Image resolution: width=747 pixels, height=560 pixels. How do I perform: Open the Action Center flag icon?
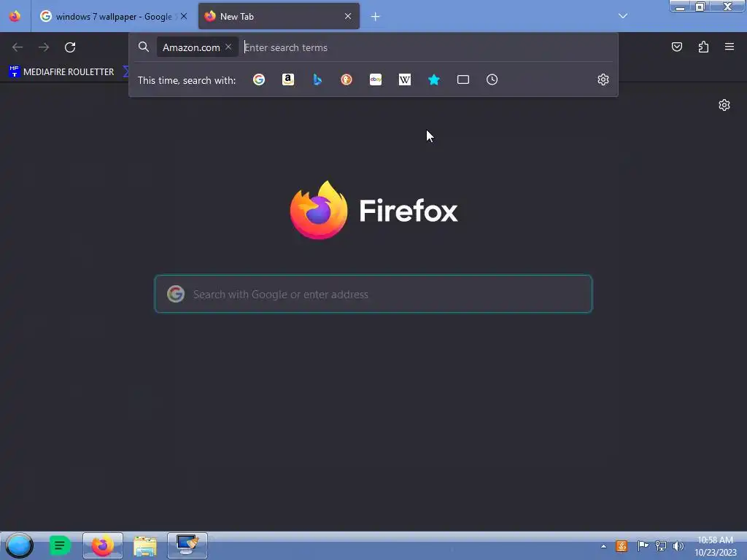coord(643,546)
